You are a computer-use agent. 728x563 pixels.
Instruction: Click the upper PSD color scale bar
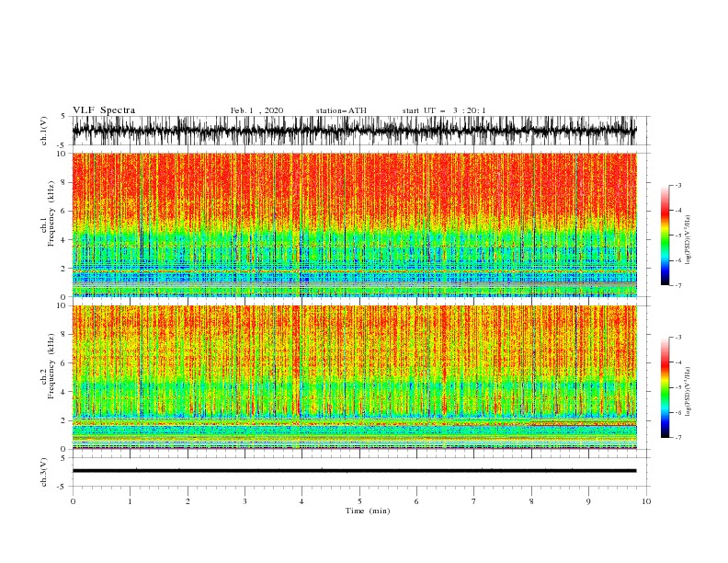pyautogui.click(x=665, y=236)
